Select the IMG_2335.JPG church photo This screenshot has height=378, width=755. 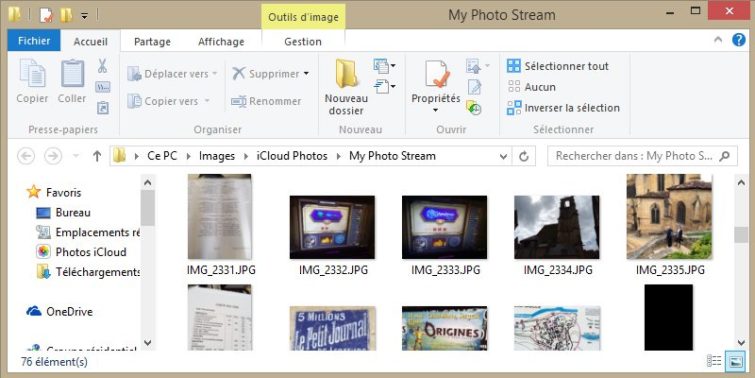click(x=669, y=217)
